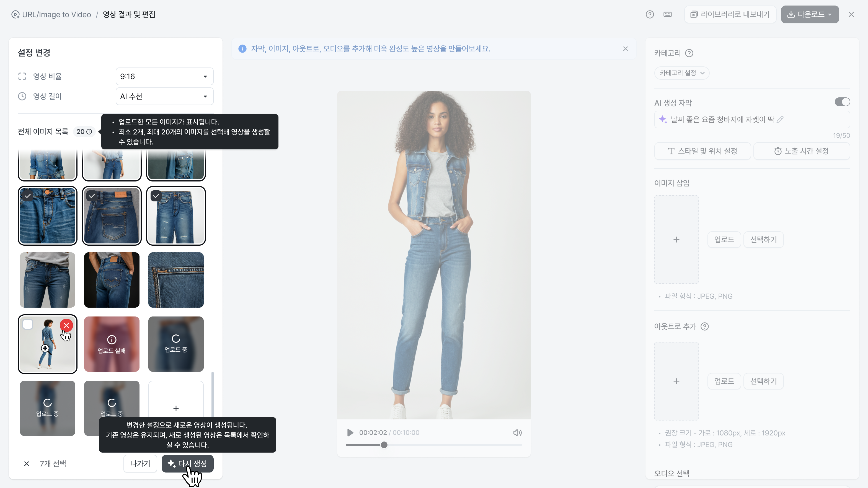868x488 pixels.
Task: Remove image with red X badge
Action: point(66,325)
